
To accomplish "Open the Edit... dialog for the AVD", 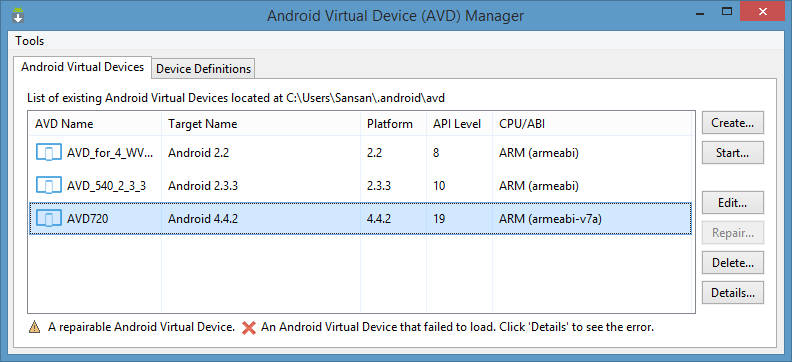I will pos(732,203).
